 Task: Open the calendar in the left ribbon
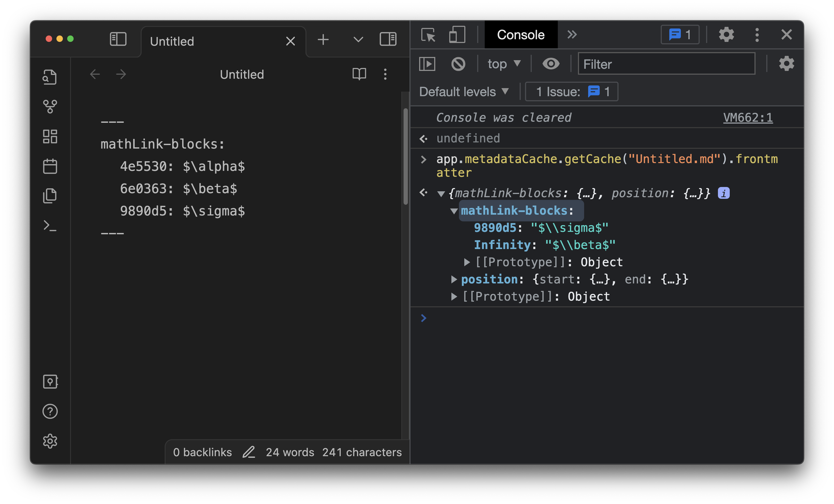50,166
